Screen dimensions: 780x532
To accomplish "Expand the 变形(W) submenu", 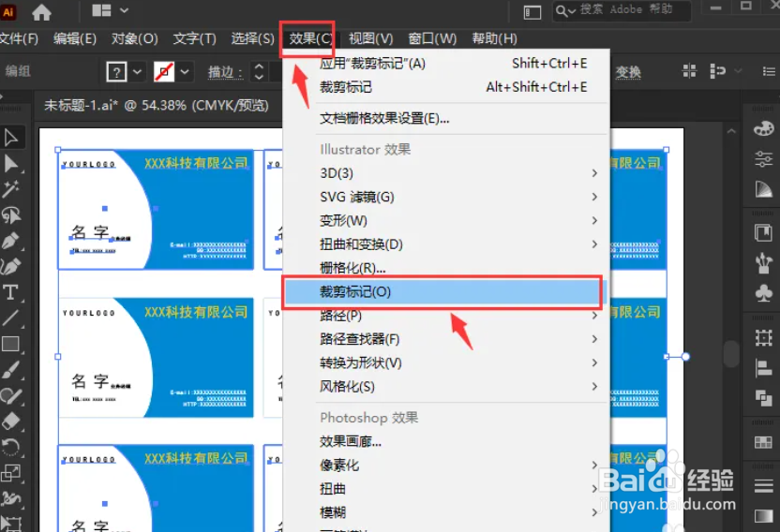I will 446,220.
